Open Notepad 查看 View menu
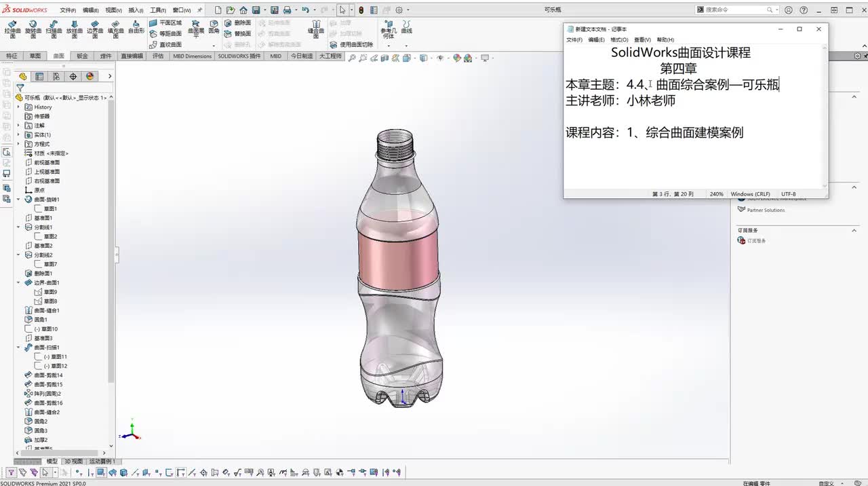Viewport: 868px width, 486px height. (642, 40)
